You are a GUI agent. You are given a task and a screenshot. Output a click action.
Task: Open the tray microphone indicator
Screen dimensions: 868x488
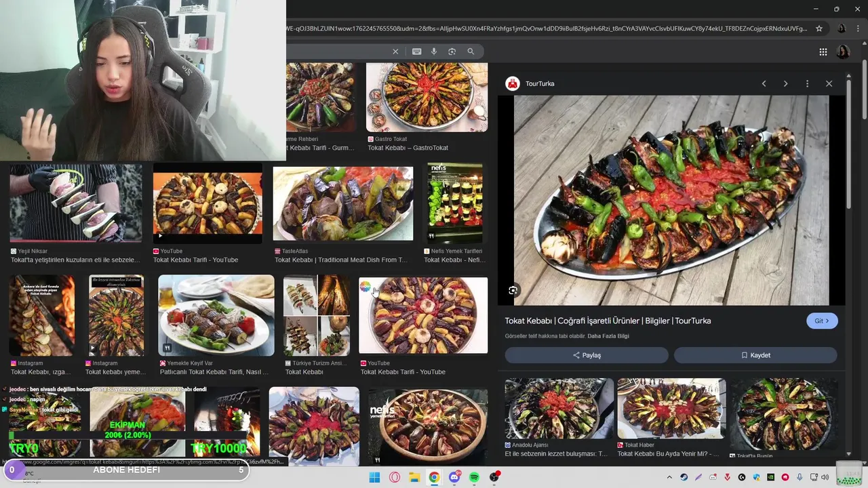pos(800,477)
